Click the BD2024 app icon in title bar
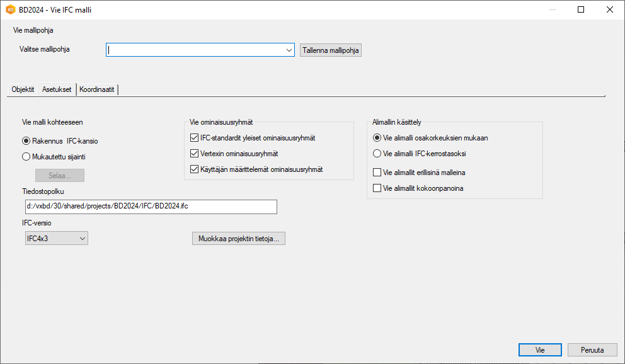 tap(10, 9)
